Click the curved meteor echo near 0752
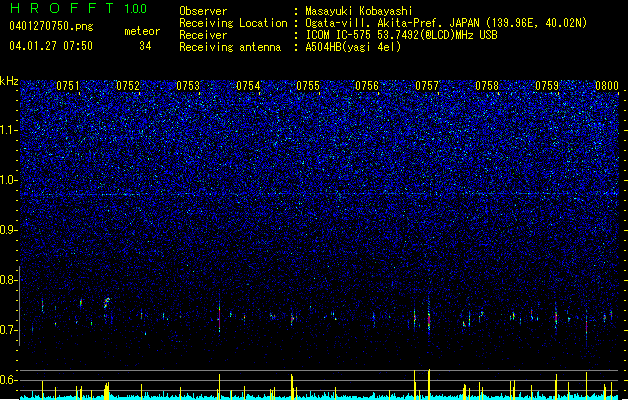The width and height of the screenshot is (629, 400). point(107,303)
